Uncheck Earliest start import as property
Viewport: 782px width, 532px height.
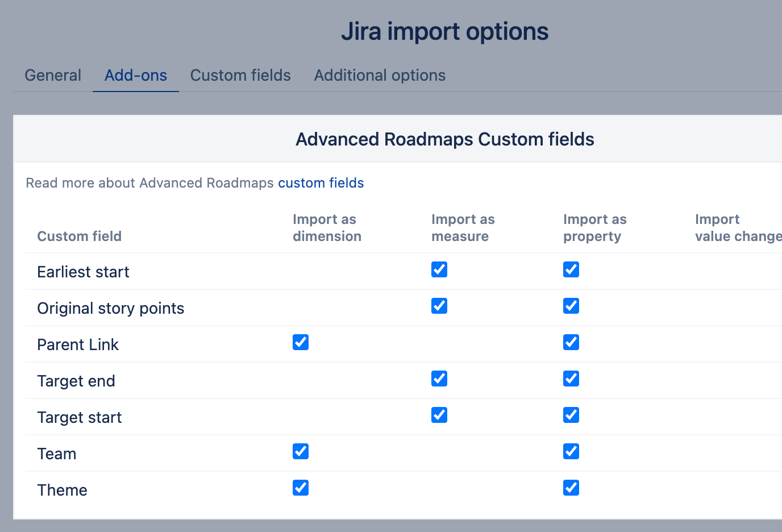coord(571,269)
